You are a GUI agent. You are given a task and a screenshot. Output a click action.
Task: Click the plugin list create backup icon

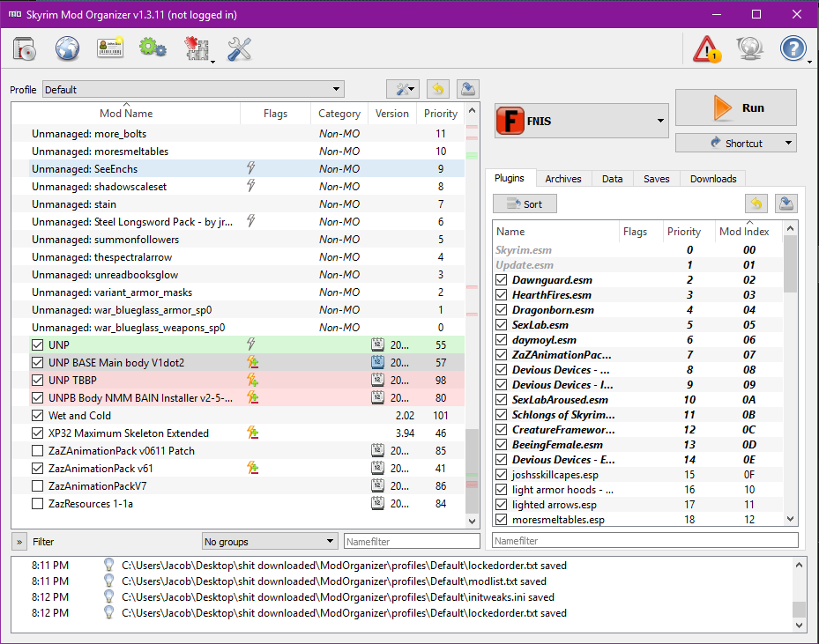click(786, 204)
